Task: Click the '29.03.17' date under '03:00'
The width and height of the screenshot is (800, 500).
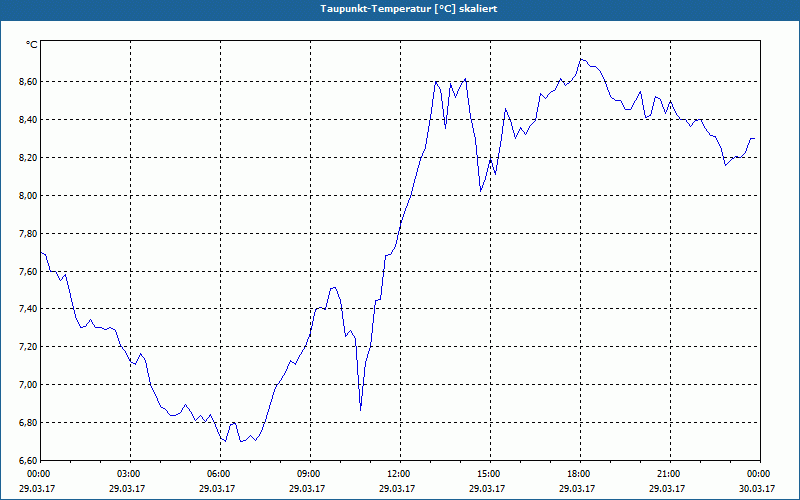Action: click(127, 488)
